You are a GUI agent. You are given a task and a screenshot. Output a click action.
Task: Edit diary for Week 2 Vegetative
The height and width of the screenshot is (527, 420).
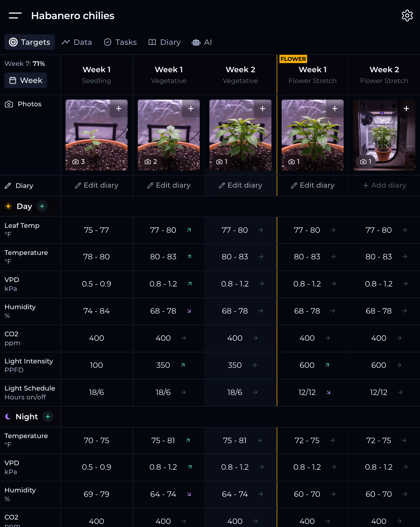pos(240,185)
